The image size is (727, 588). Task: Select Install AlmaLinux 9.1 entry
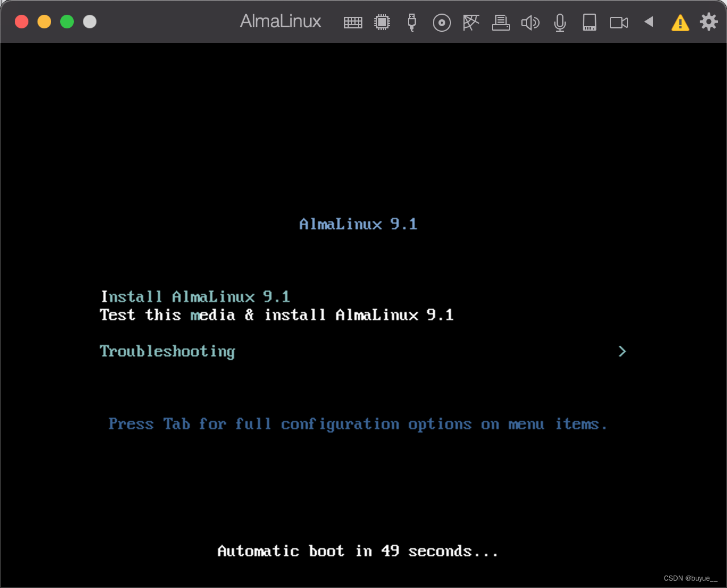195,296
